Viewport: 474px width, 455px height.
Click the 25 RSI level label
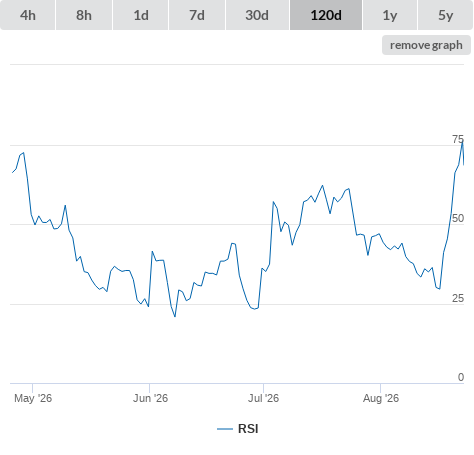coord(458,298)
